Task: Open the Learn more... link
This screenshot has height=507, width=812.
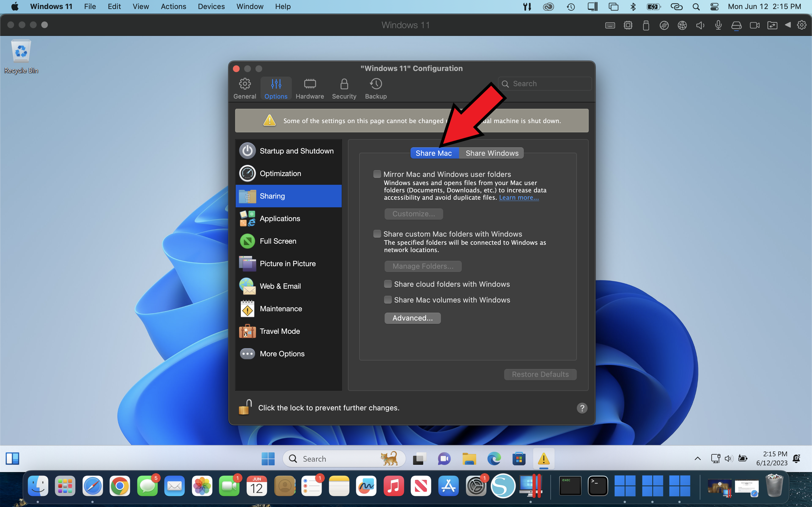Action: click(x=519, y=198)
